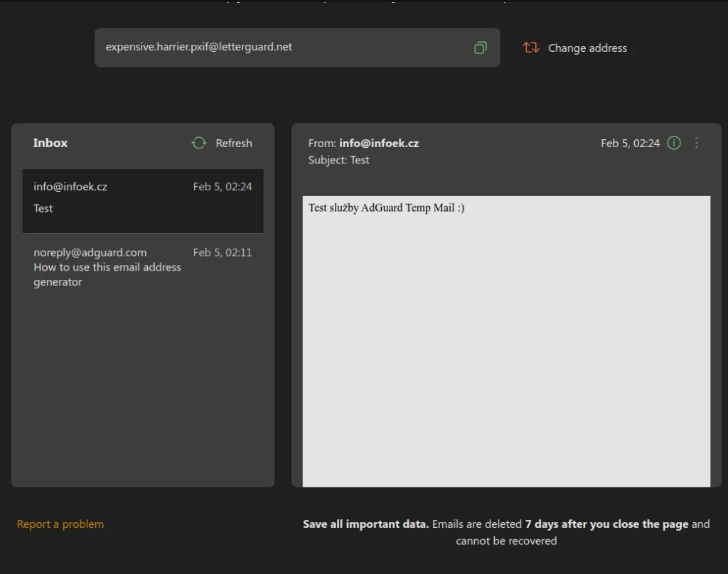
Task: Click the orange swap arrows icon
Action: tap(531, 48)
